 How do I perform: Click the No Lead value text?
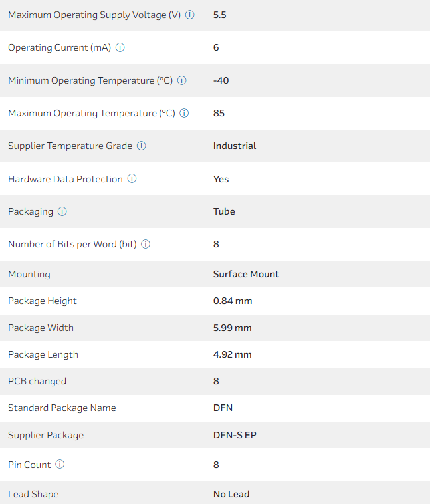coord(231,494)
